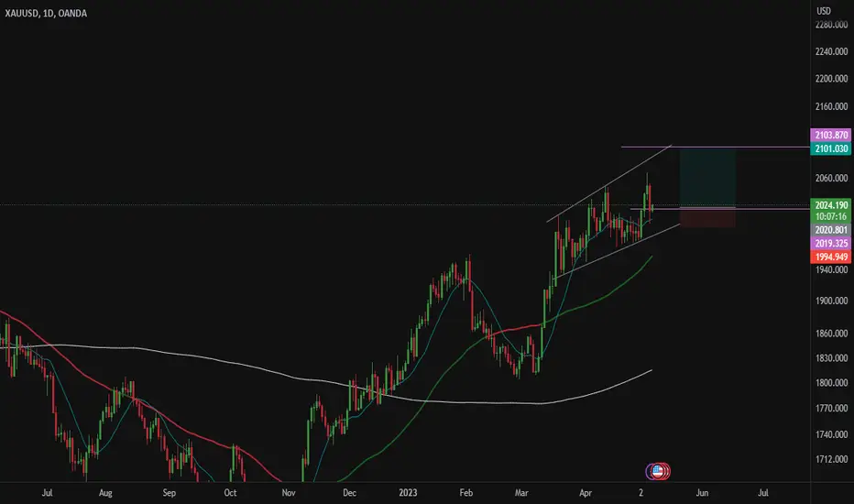Click the 1800.000 price axis label

831,382
